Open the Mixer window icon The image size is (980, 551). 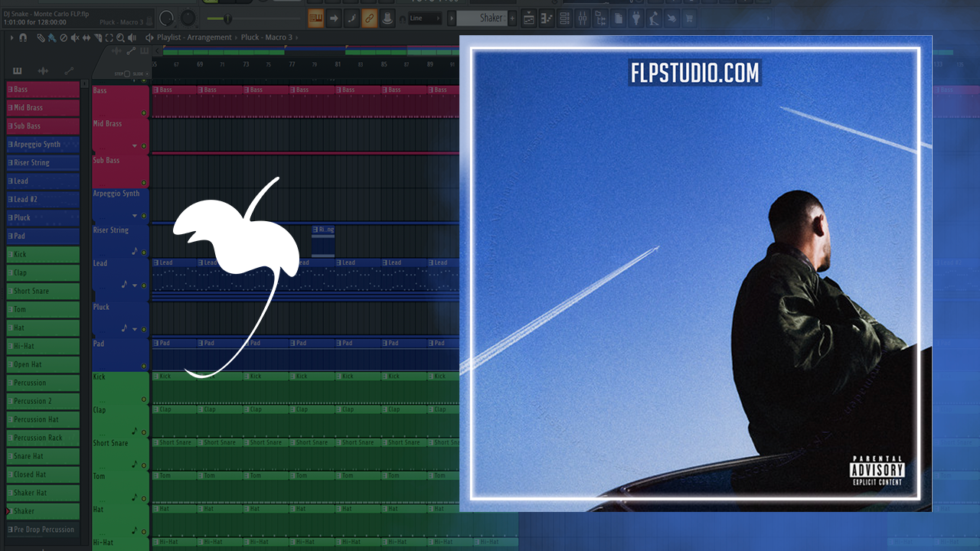pyautogui.click(x=583, y=18)
